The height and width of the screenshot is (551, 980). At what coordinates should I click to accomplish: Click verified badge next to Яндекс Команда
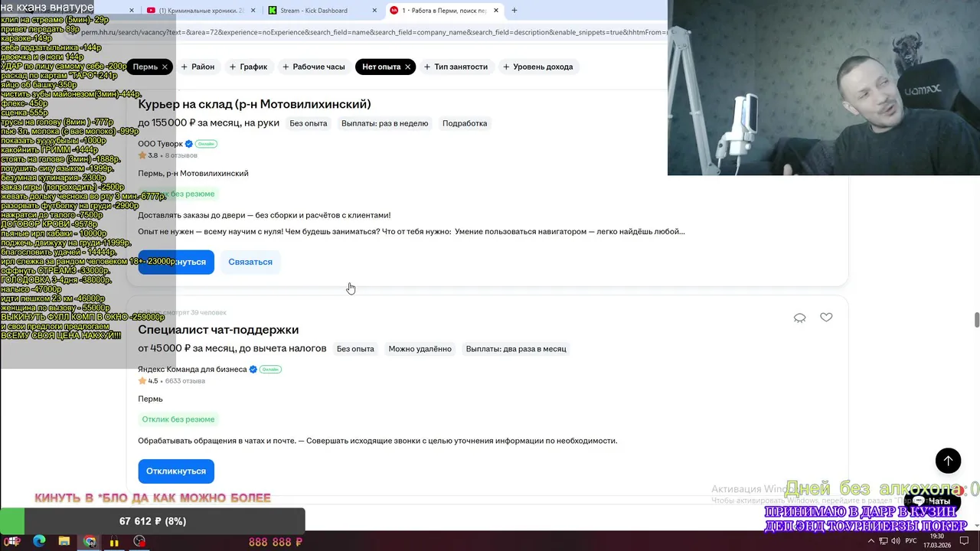pos(253,370)
